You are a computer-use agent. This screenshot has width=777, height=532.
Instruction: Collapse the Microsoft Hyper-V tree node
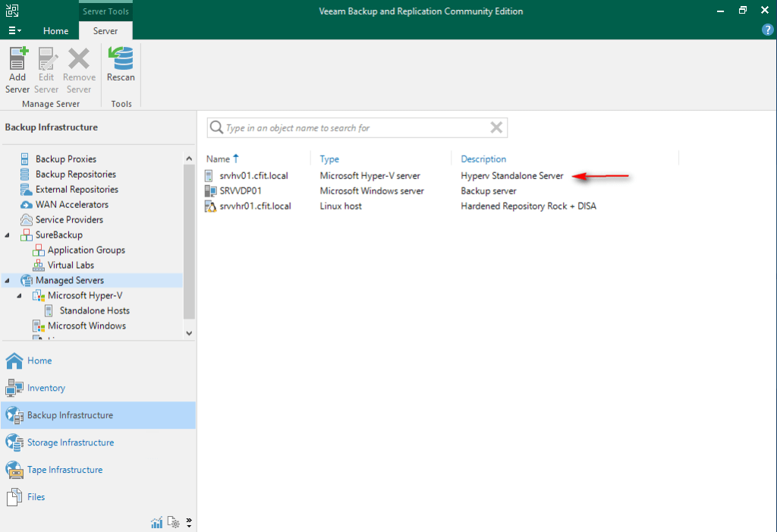click(x=20, y=296)
